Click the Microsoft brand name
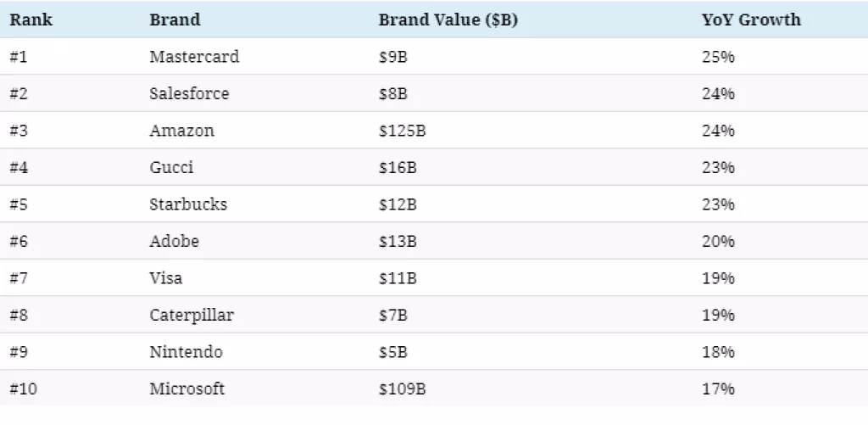Image resolution: width=868 pixels, height=425 pixels. 187,389
